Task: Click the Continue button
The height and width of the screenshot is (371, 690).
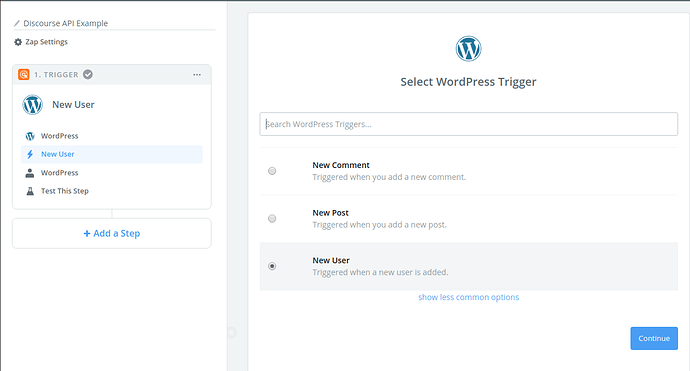Action: 654,338
